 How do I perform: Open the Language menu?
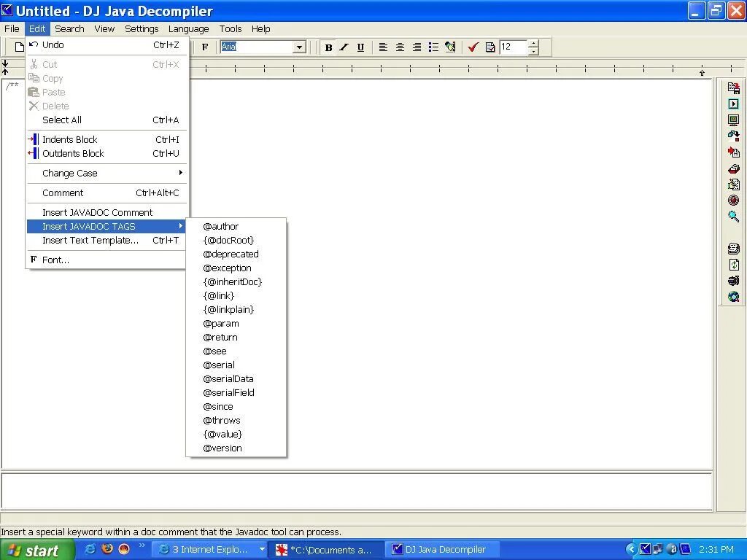189,28
